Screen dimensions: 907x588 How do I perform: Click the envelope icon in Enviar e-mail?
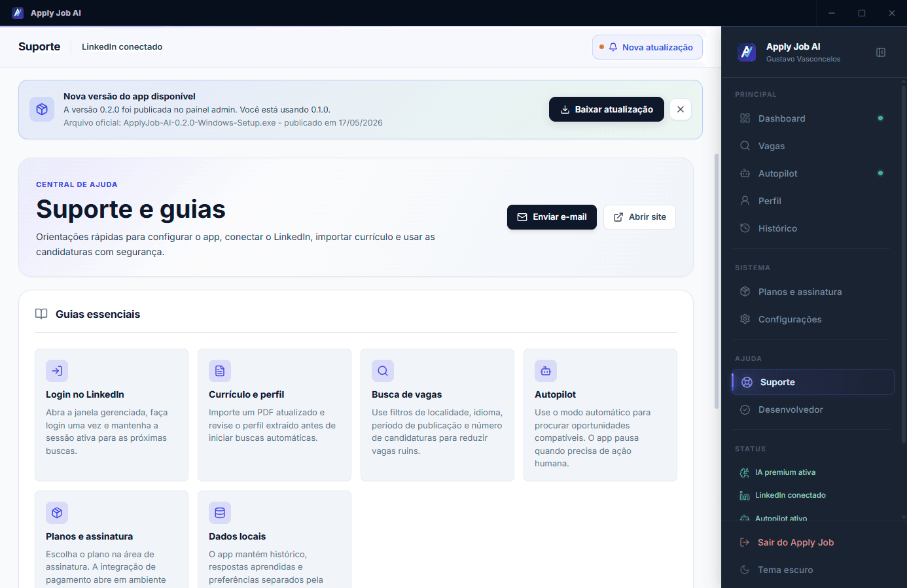pyautogui.click(x=522, y=217)
